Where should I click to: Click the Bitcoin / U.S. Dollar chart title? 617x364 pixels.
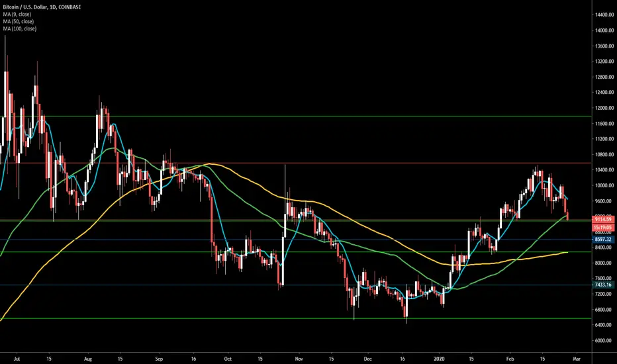[x=42, y=7]
